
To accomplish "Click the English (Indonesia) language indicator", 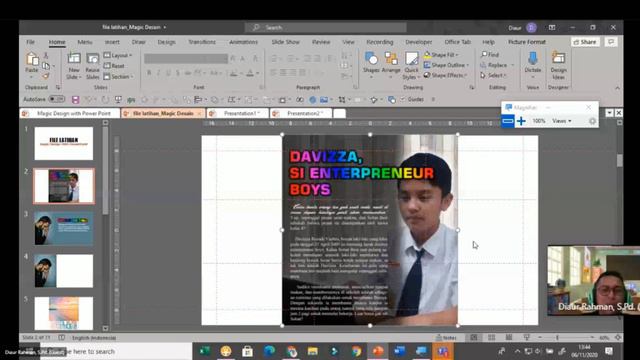I will coord(94,338).
